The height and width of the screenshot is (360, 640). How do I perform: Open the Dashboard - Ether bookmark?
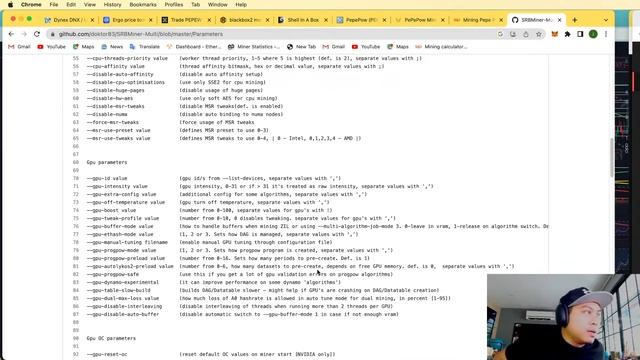pos(194,47)
